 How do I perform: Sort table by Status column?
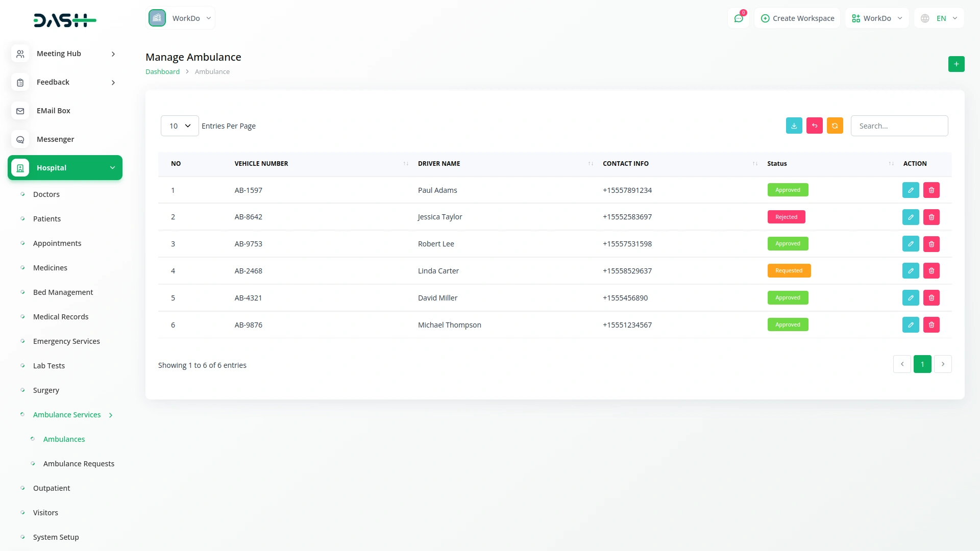pos(891,163)
